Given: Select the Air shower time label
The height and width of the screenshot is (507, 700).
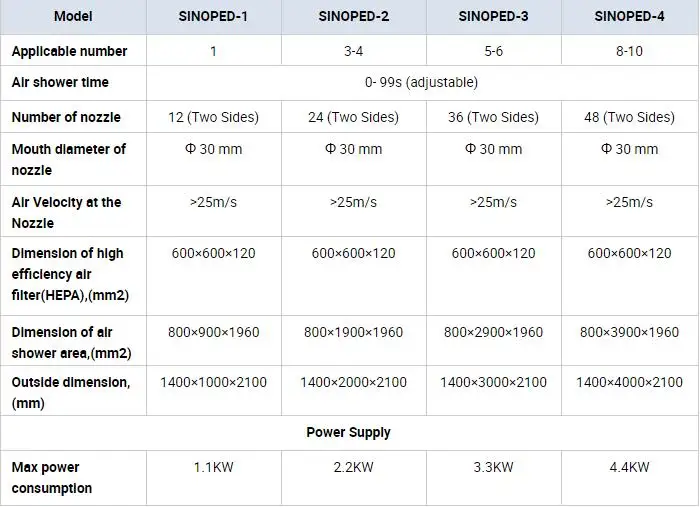Looking at the screenshot, I should [60, 82].
